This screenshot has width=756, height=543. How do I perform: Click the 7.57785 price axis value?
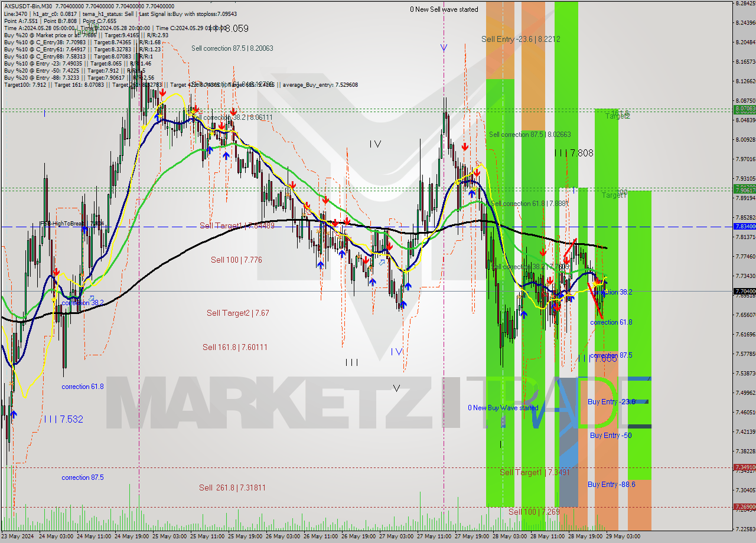click(745, 354)
